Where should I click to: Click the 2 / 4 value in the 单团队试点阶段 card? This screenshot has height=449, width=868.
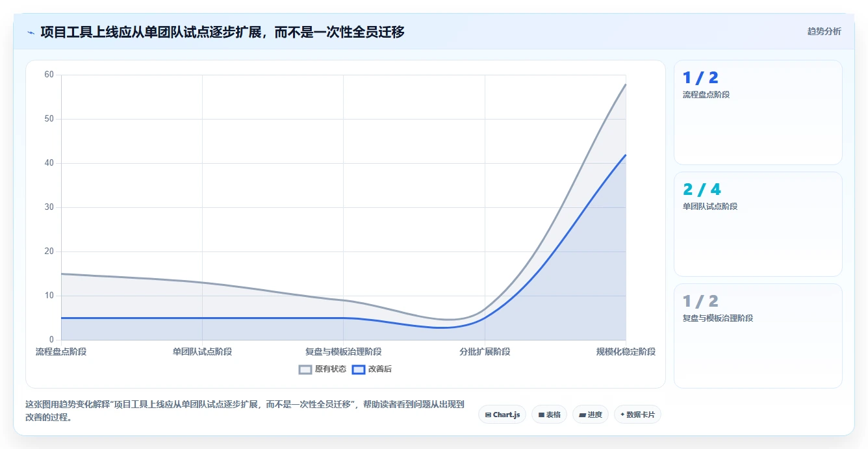pos(702,190)
